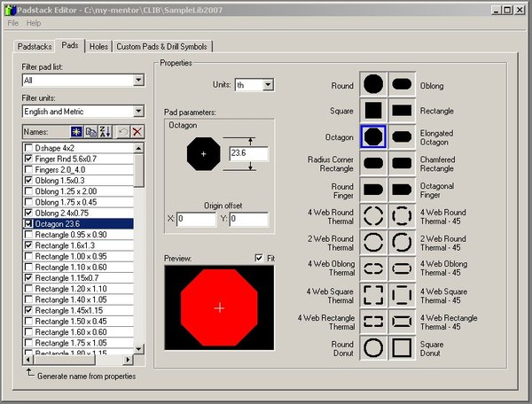This screenshot has width=532, height=404.
Task: Open the Filter pad list dropdown
Action: (x=138, y=81)
